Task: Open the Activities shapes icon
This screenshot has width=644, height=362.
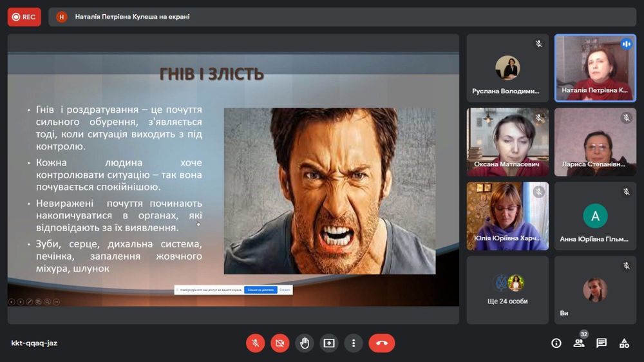Action: [624, 343]
